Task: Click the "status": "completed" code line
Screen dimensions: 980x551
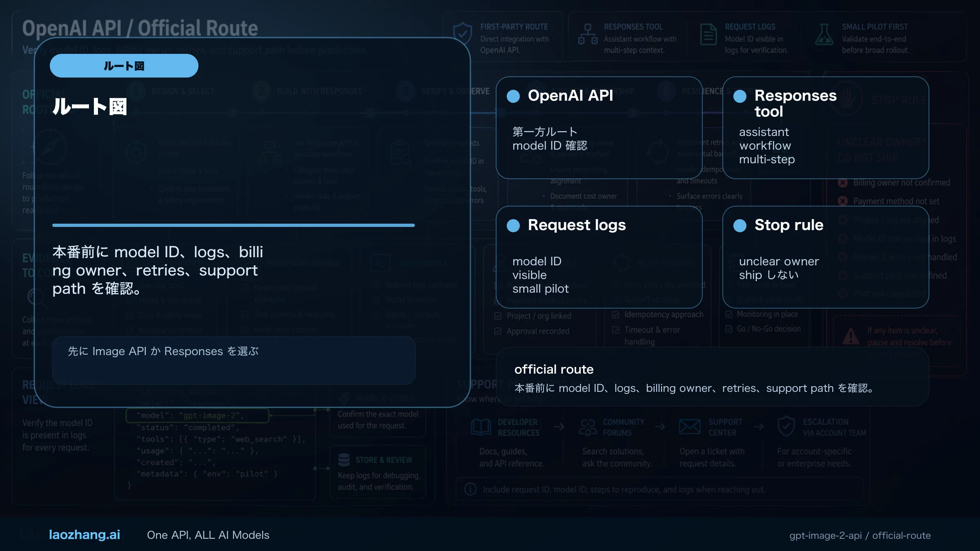Action: [188, 428]
